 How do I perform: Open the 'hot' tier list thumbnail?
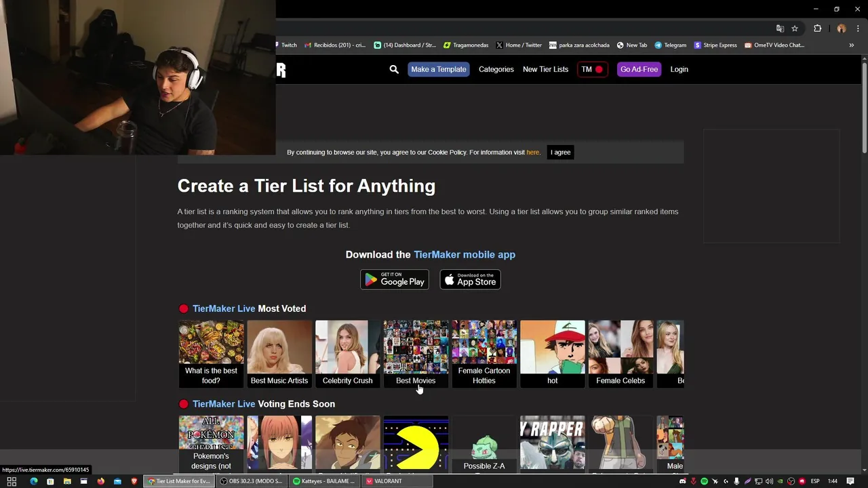click(x=552, y=353)
